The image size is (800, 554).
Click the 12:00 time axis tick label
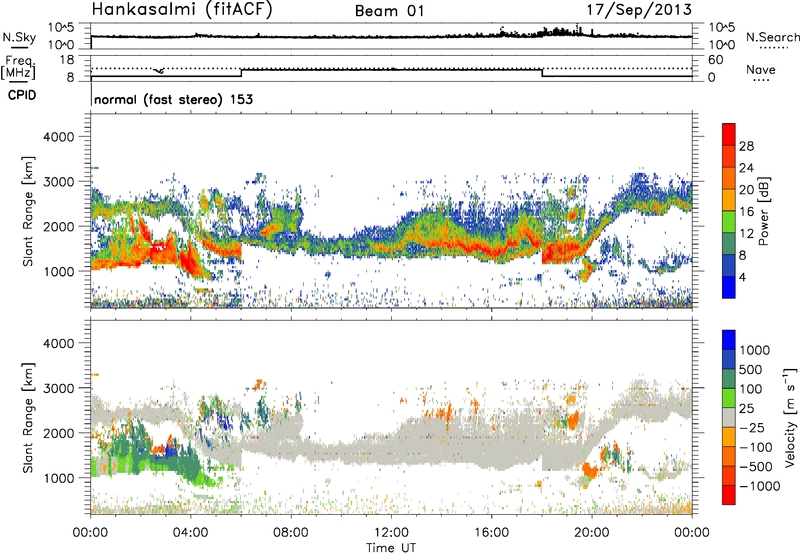(391, 533)
